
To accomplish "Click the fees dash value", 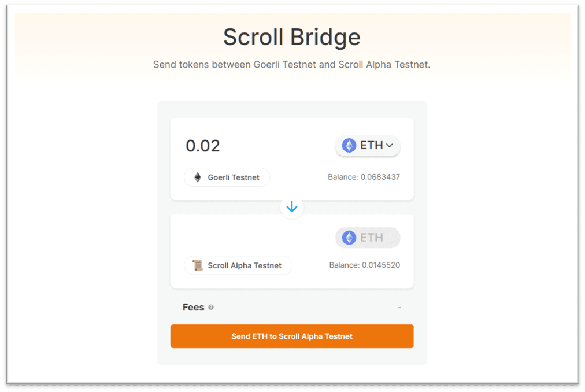I will [399, 307].
